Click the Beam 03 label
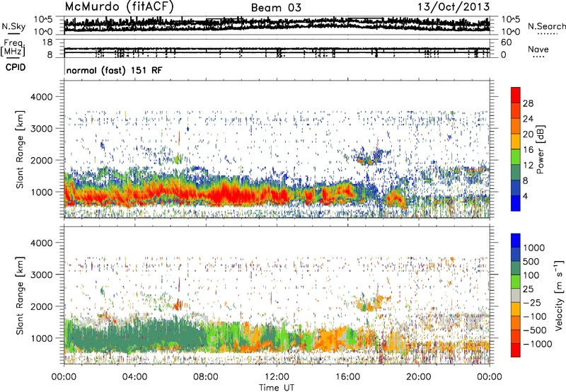 point(276,8)
